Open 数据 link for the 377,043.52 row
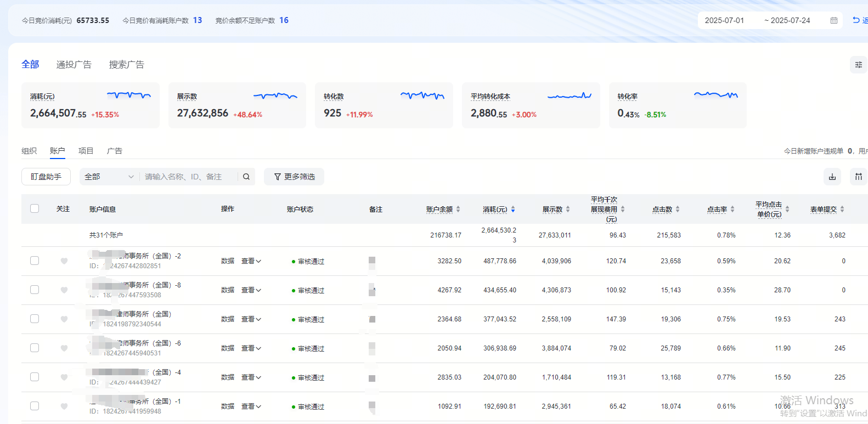The width and height of the screenshot is (868, 424). tap(228, 319)
